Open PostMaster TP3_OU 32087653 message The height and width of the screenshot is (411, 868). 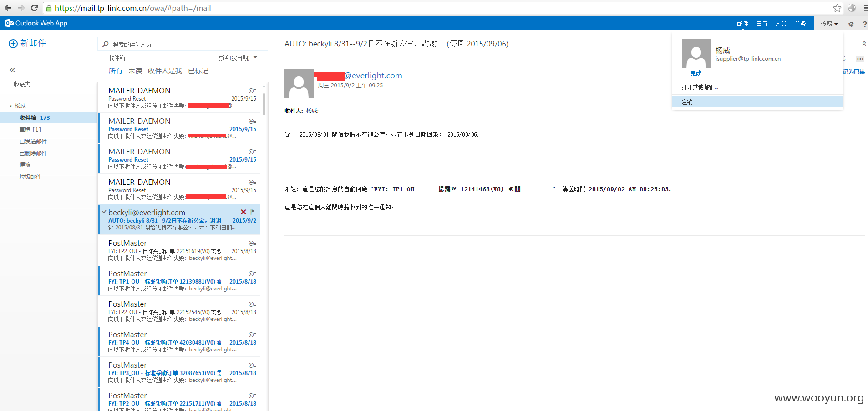pyautogui.click(x=179, y=372)
